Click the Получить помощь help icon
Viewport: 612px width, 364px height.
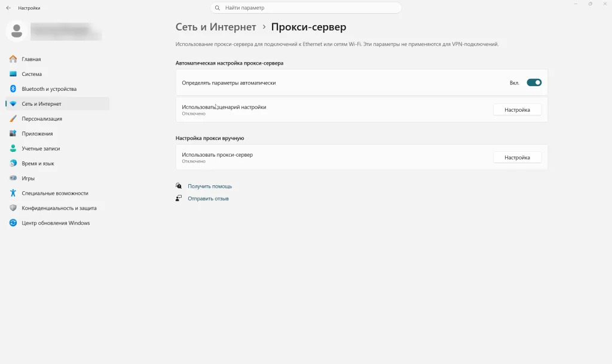click(178, 186)
